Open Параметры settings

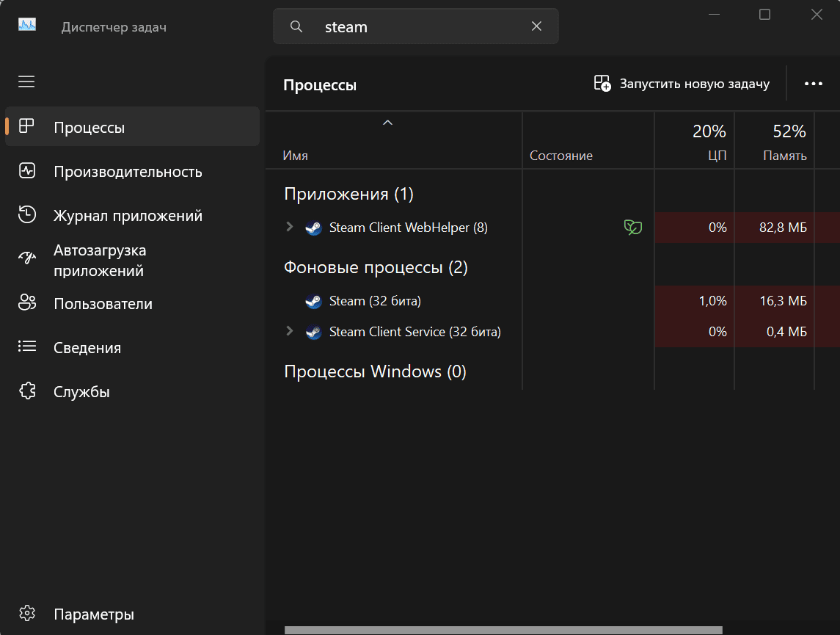pos(132,614)
